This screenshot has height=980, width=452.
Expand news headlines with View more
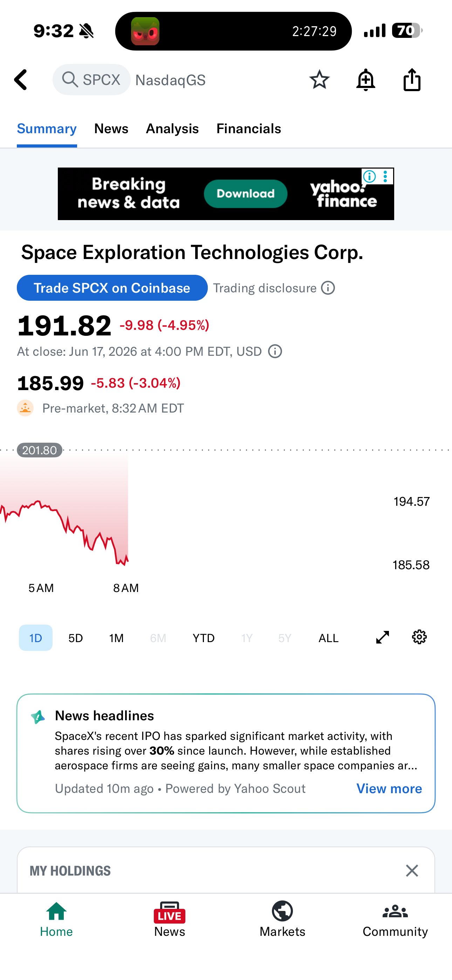click(389, 789)
